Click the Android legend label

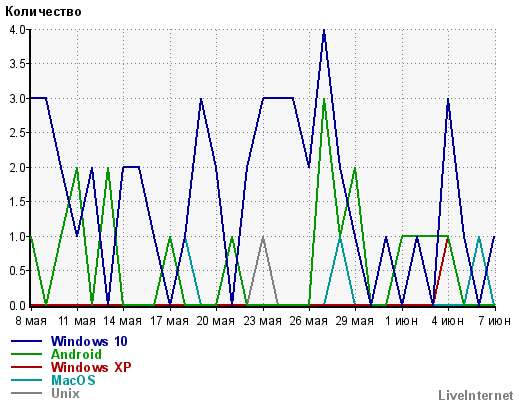(76, 354)
